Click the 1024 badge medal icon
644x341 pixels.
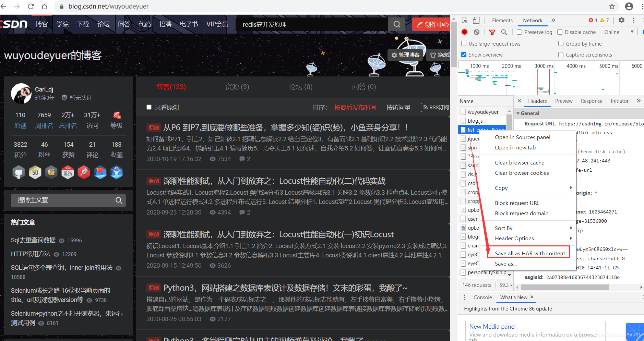(68, 172)
